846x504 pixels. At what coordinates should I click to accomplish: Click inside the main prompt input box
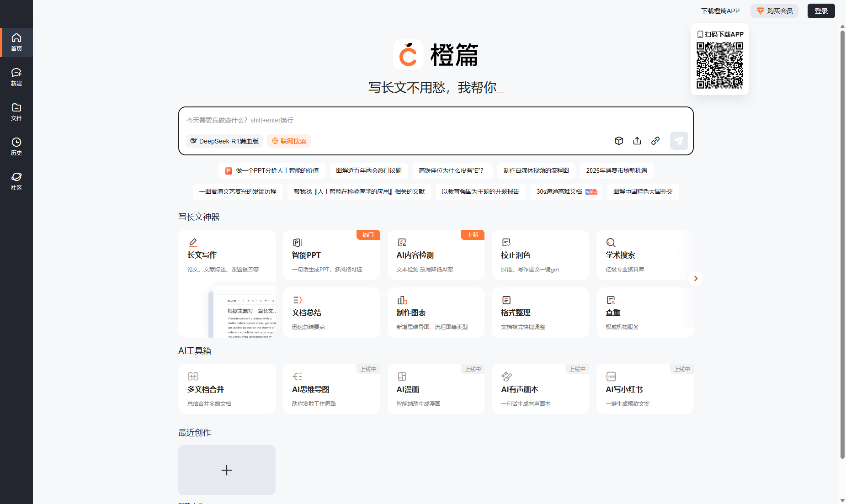434,120
